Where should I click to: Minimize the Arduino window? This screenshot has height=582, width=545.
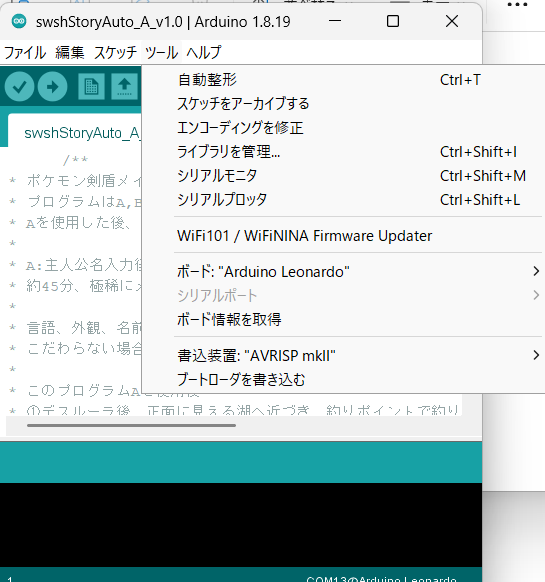(x=335, y=21)
